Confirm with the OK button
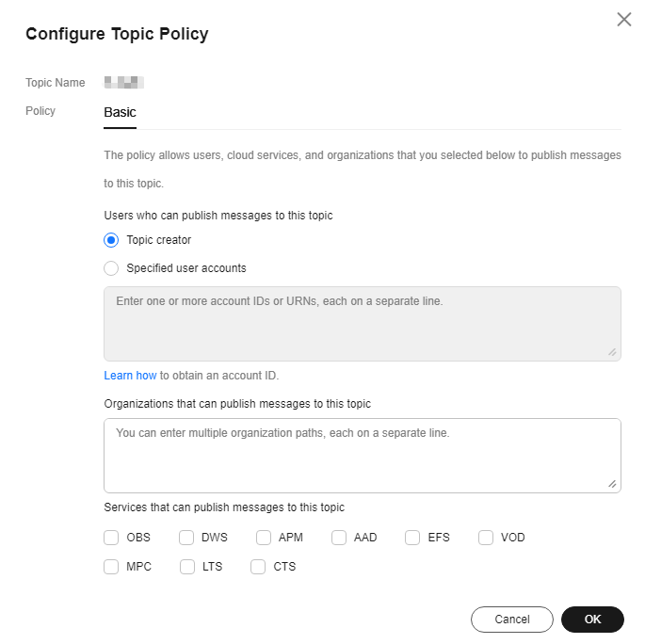The width and height of the screenshot is (645, 644). [x=592, y=620]
